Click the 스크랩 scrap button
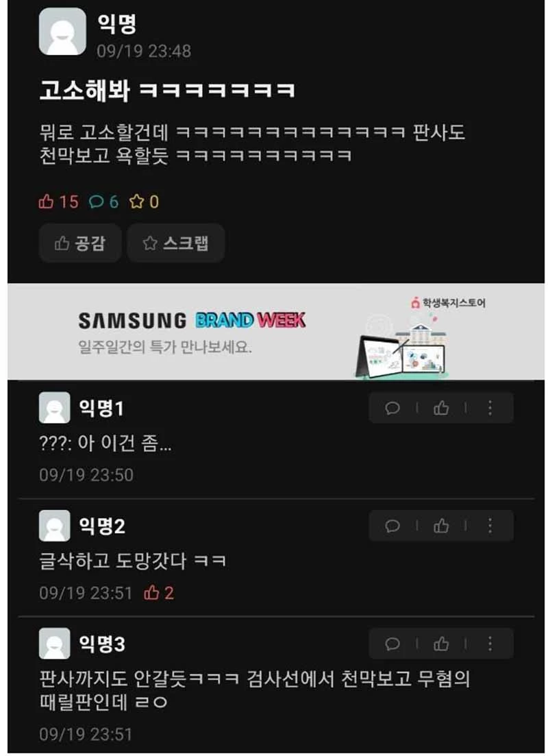 [x=176, y=243]
